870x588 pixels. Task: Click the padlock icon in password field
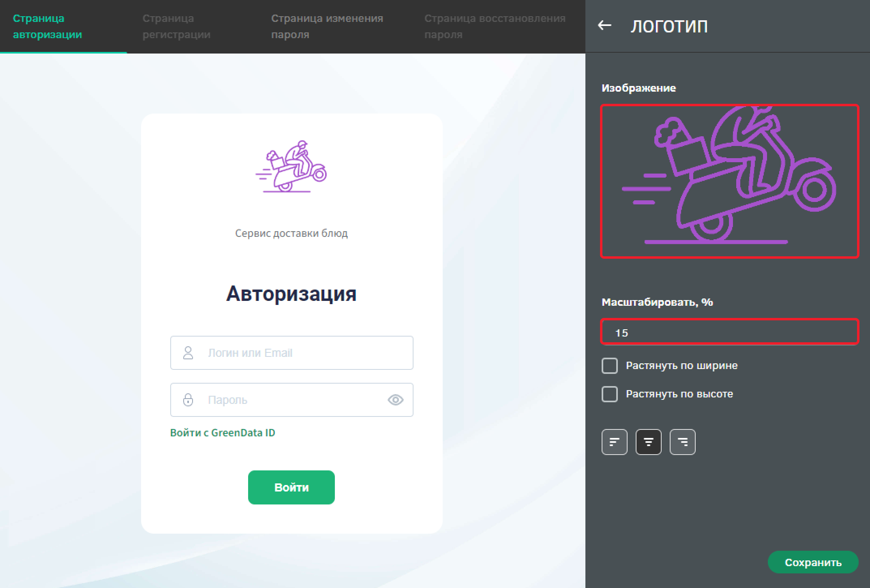coord(188,400)
